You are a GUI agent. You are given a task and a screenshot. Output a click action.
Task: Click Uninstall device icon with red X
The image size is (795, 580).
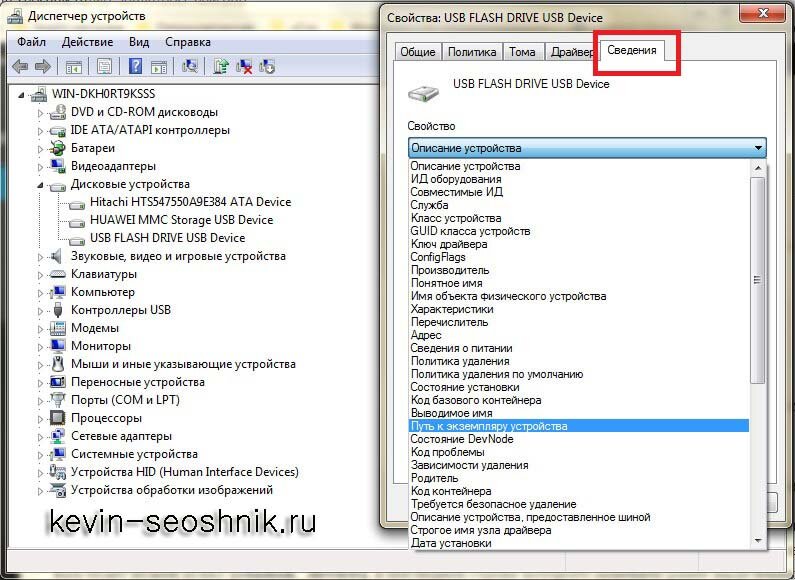pos(244,67)
